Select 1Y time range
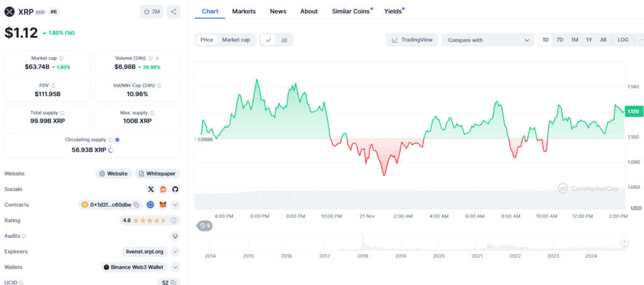Viewport: 644px width, 285px height. click(589, 40)
